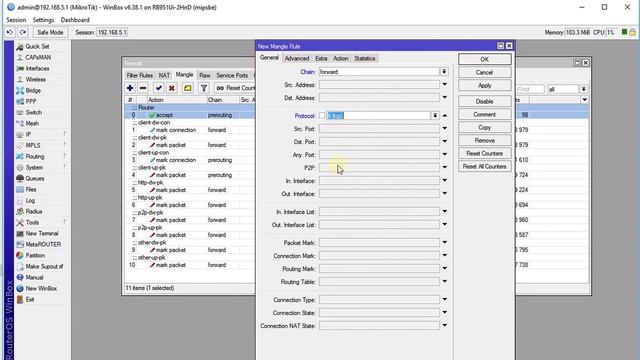Click the filter funnel icon
This screenshot has width=640, height=360.
204,88
